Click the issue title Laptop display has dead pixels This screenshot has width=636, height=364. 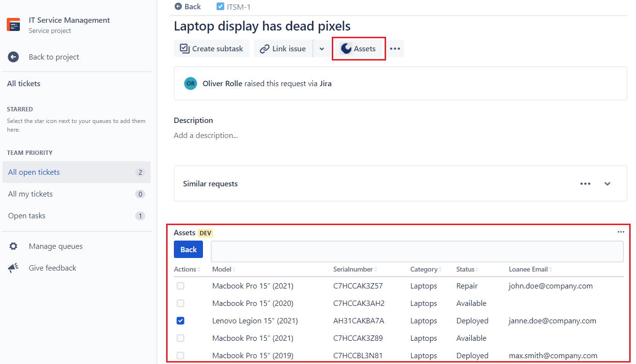[262, 26]
